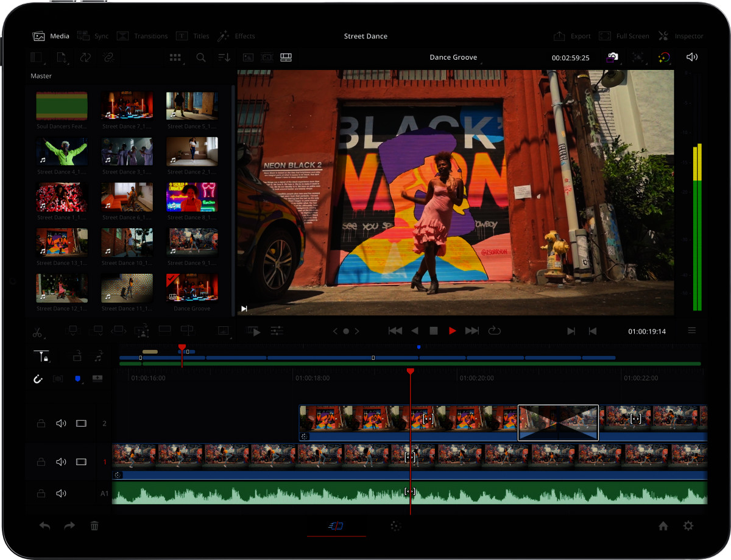This screenshot has height=560, width=731.
Task: Open the Dance Groove timeline dropdown
Action: pyautogui.click(x=453, y=57)
